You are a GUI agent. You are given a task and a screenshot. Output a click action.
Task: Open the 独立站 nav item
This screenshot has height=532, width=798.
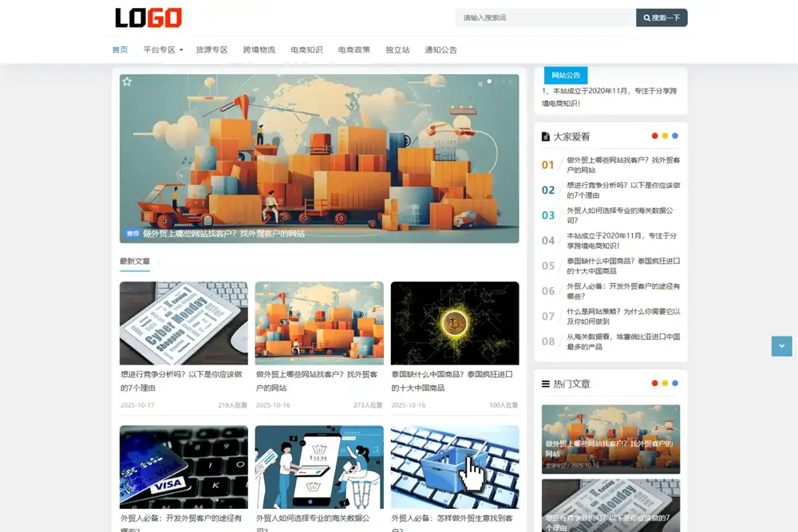tap(397, 49)
